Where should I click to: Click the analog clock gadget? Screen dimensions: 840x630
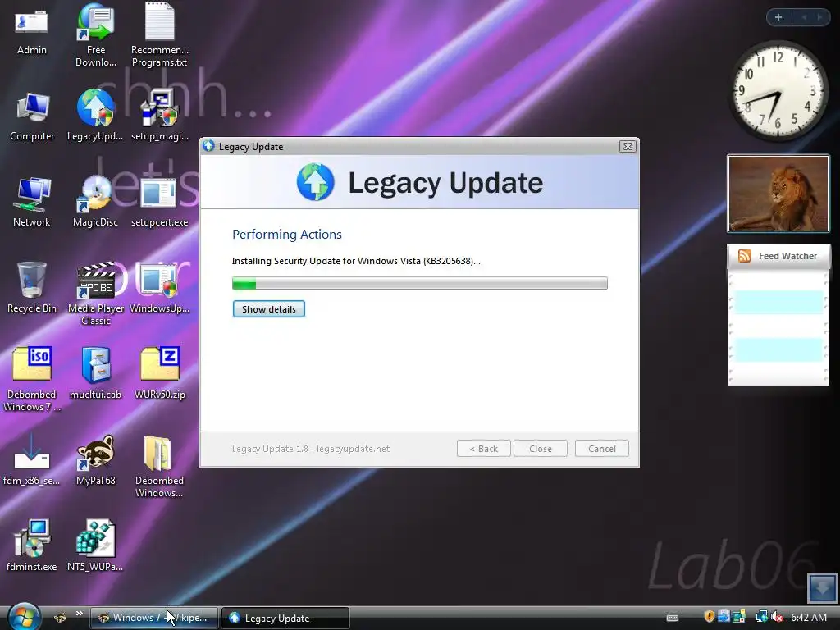[778, 90]
